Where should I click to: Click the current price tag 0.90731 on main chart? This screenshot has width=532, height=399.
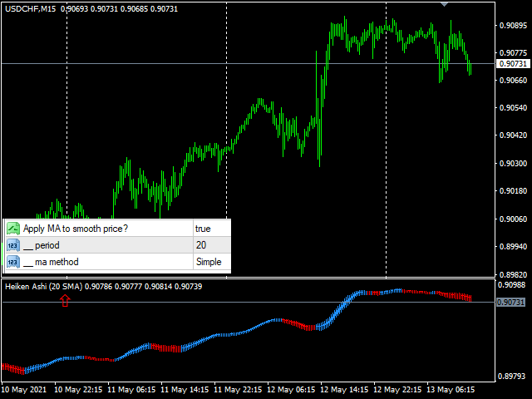512,64
